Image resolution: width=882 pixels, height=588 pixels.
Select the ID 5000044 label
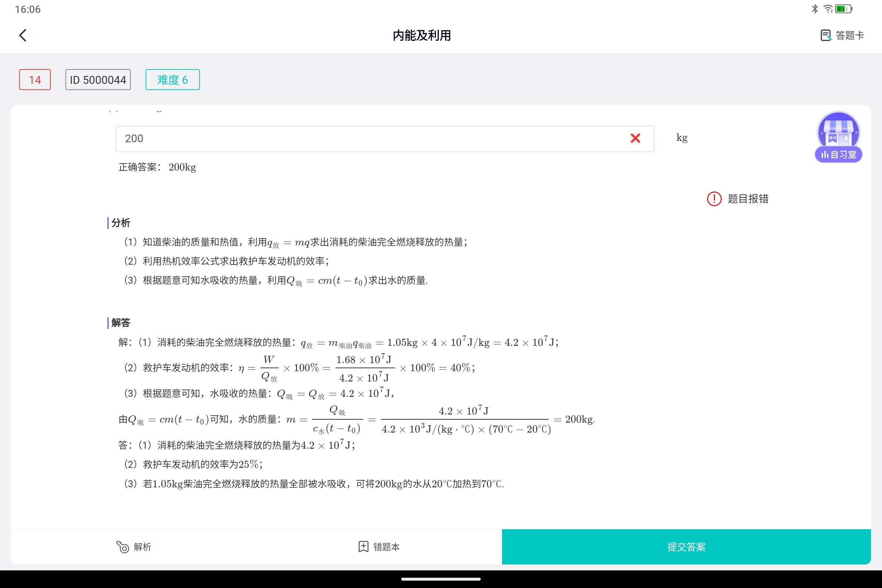[98, 79]
